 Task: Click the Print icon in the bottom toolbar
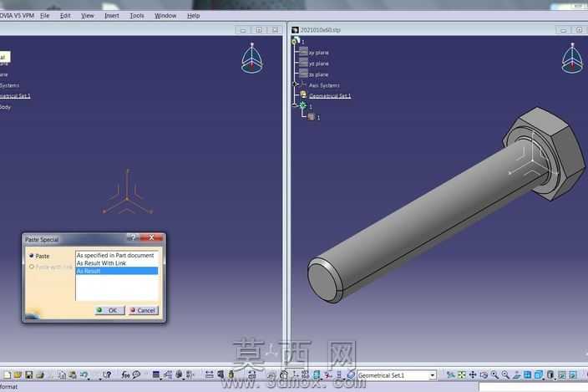point(40,374)
